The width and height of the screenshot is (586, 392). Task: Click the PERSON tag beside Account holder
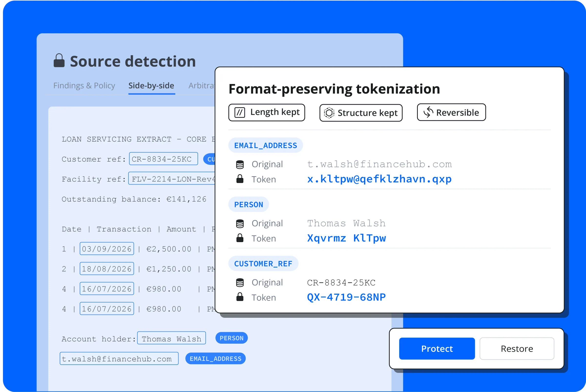(x=232, y=338)
